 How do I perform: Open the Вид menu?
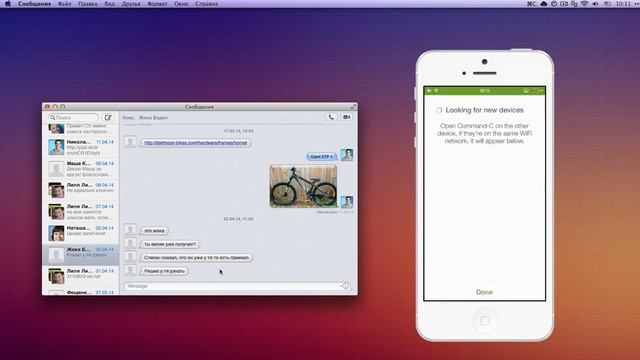coord(109,4)
